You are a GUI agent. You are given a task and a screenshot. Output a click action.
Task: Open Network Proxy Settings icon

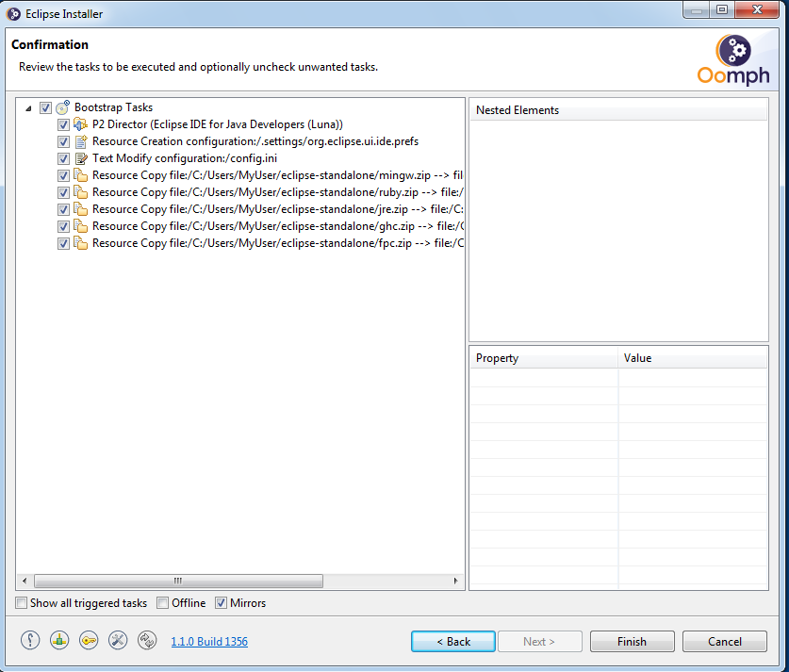pos(59,640)
